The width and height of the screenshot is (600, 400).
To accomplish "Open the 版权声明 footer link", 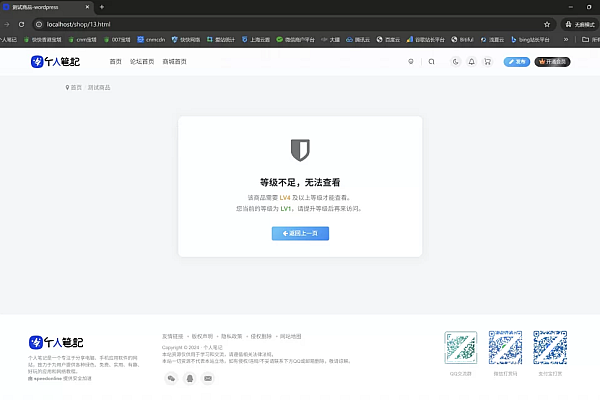I will click(x=202, y=336).
